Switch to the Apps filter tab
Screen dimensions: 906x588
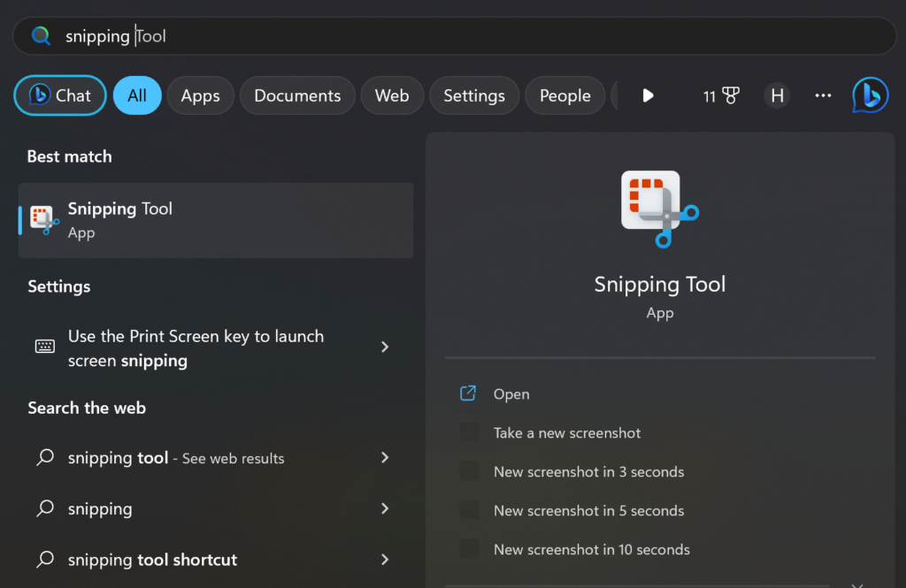200,95
